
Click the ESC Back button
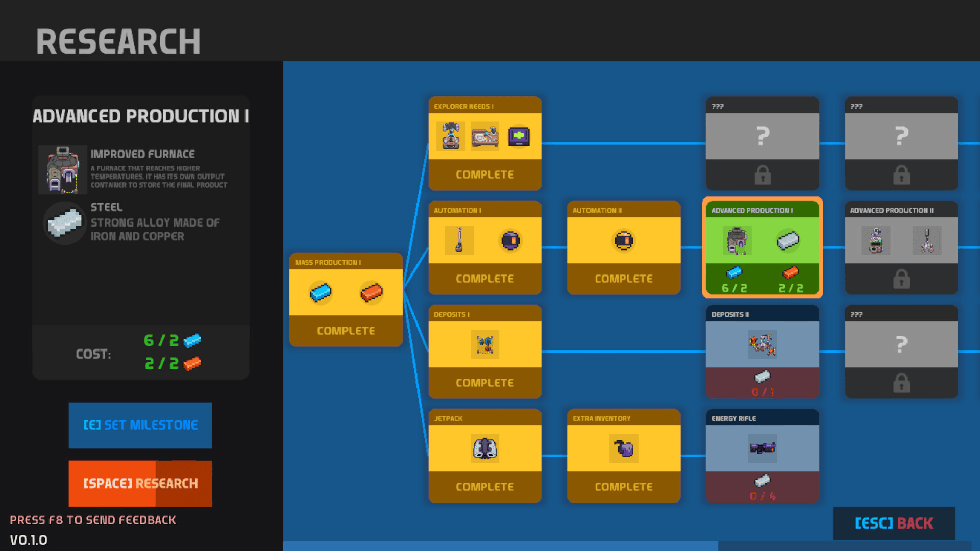pos(894,523)
